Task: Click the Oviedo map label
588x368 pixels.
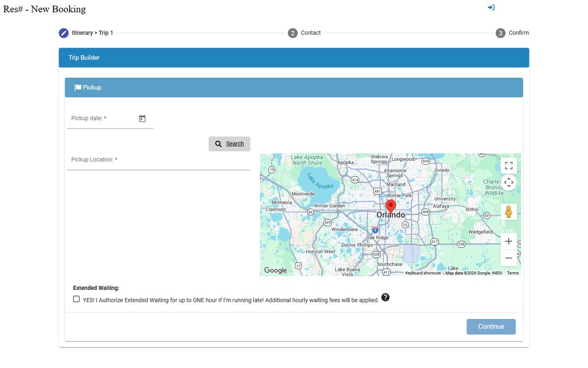Action: [x=441, y=170]
